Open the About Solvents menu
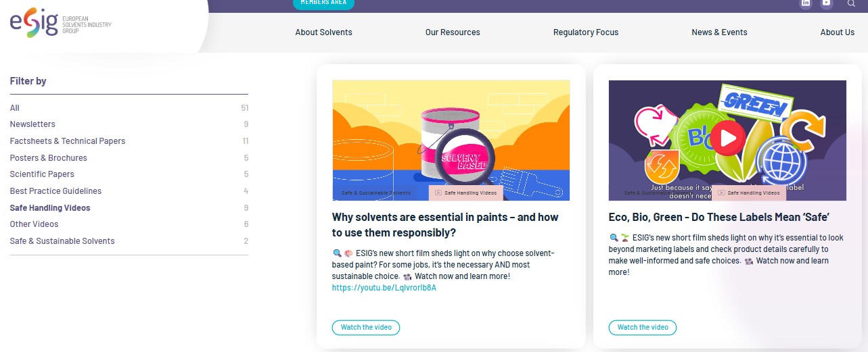Image resolution: width=868 pixels, height=352 pixels. [x=323, y=32]
